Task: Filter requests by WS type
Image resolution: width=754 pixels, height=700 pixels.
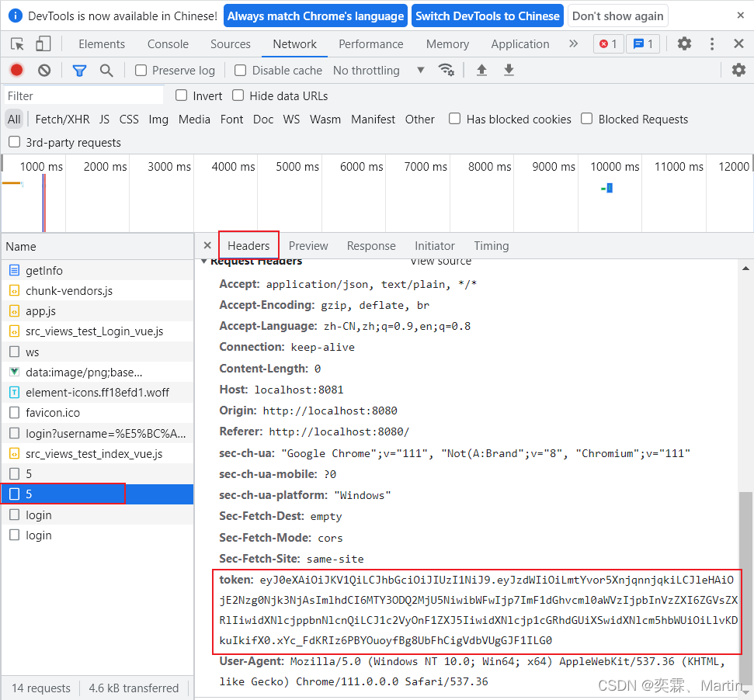Action: (x=291, y=120)
